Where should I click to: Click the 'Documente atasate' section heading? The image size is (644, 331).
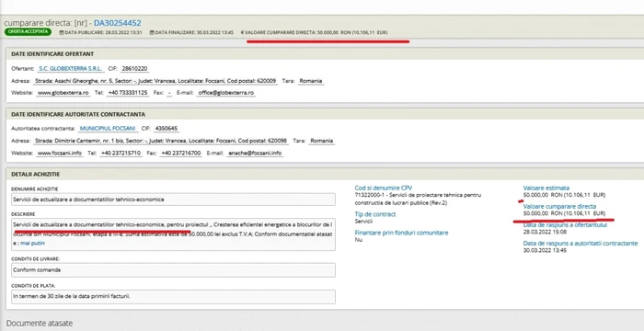pos(40,324)
